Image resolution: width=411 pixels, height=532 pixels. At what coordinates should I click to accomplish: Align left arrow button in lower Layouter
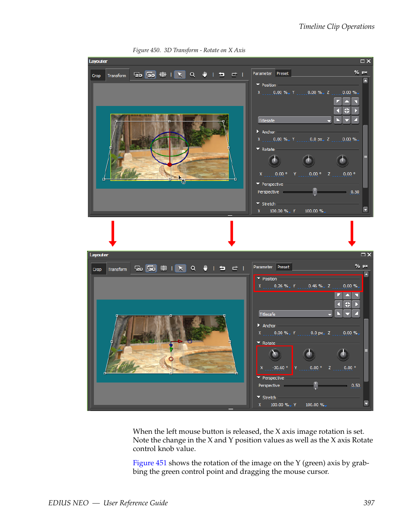pyautogui.click(x=339, y=305)
